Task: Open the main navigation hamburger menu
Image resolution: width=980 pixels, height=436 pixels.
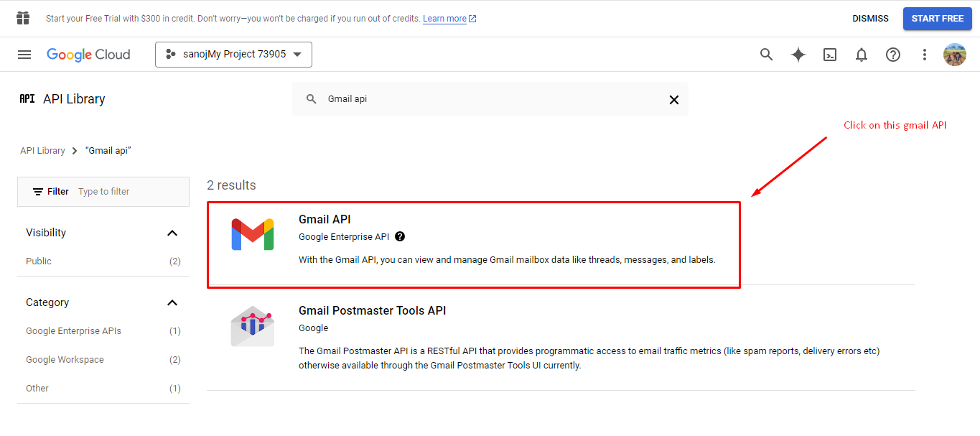Action: (x=24, y=55)
